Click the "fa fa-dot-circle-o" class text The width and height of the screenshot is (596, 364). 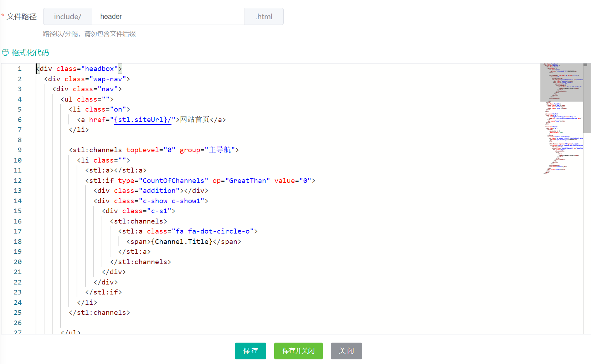213,231
